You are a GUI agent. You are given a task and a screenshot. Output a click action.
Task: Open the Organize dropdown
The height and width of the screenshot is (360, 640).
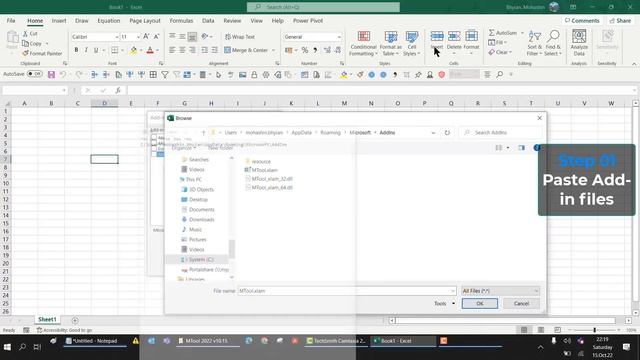(184, 148)
